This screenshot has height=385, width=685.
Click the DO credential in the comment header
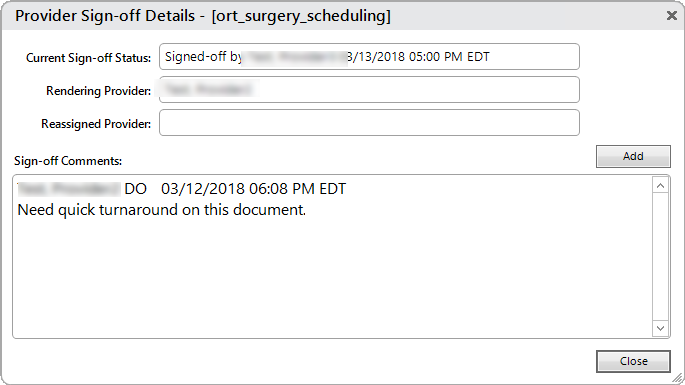click(x=135, y=189)
